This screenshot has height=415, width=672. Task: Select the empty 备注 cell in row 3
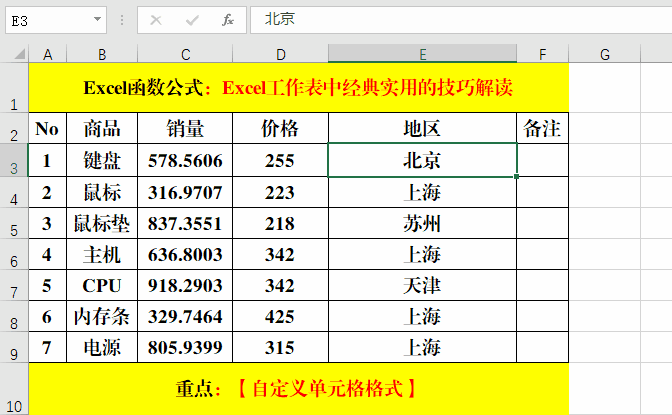[543, 160]
